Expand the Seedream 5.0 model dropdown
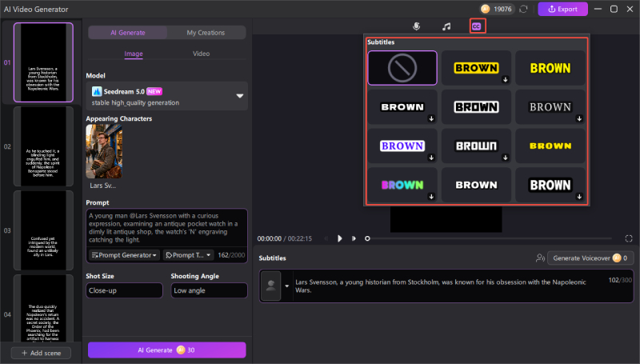The image size is (640, 364). 239,96
